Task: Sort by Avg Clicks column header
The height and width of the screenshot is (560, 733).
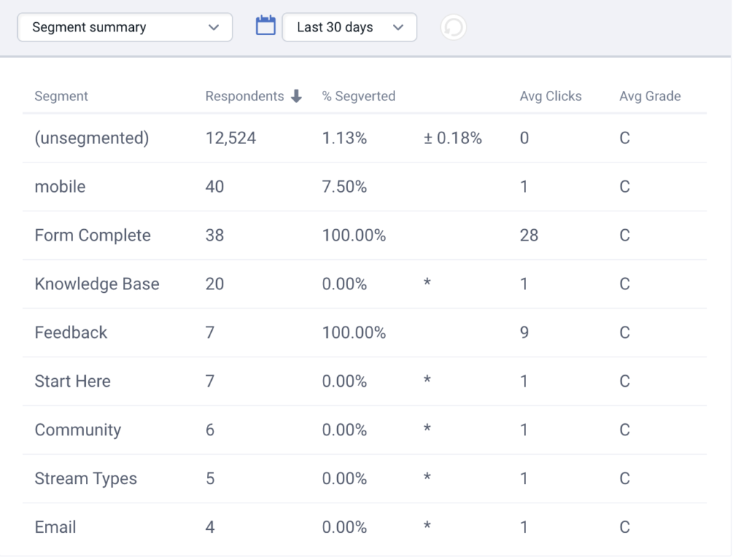Action: [x=550, y=96]
